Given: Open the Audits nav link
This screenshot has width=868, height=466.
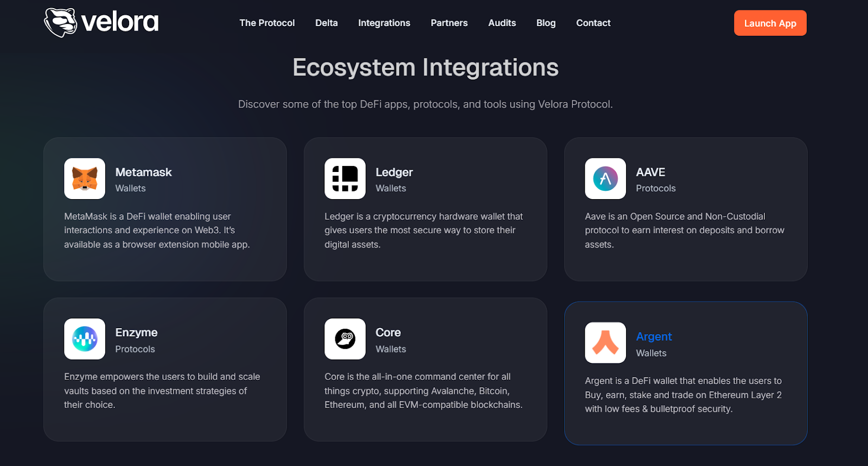Looking at the screenshot, I should [x=502, y=23].
